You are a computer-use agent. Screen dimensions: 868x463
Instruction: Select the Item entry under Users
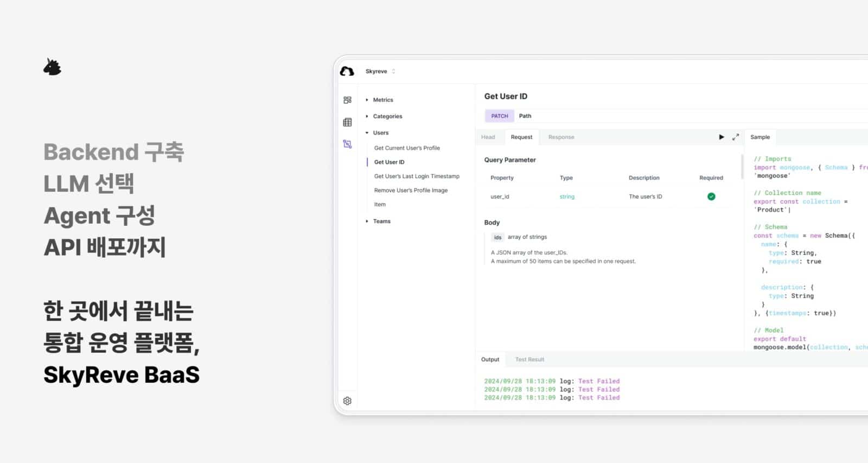pos(380,204)
